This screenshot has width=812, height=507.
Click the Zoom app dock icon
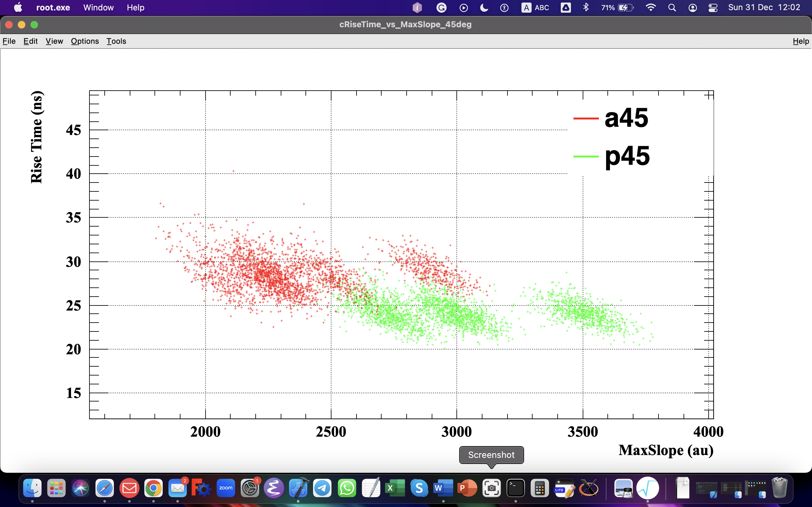tap(226, 488)
